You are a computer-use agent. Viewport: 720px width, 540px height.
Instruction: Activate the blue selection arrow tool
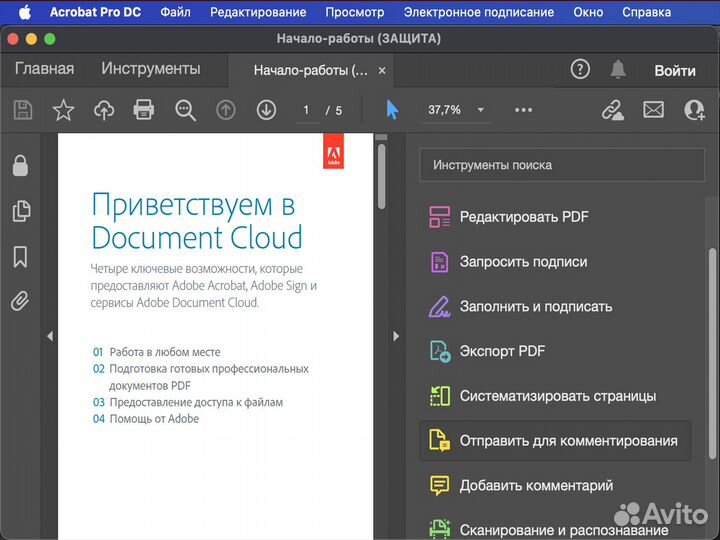pyautogui.click(x=392, y=110)
